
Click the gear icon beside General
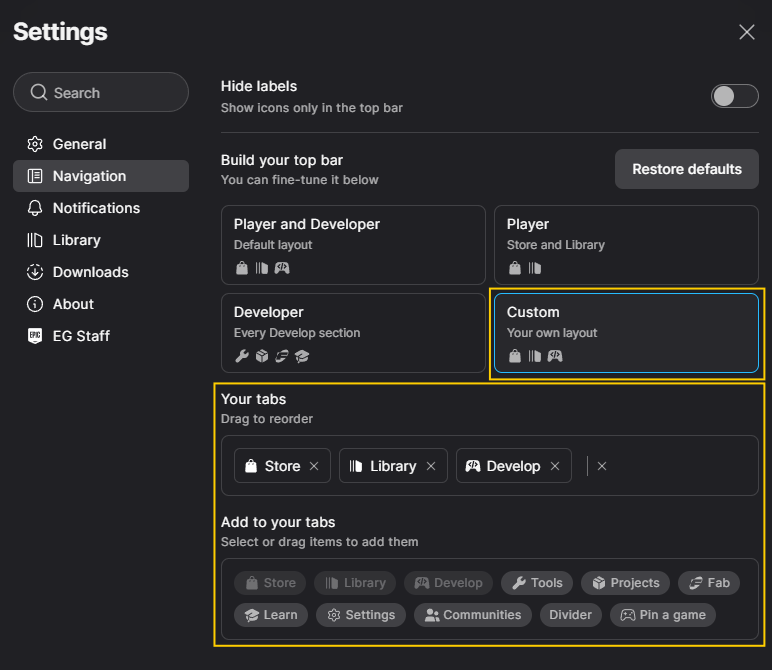35,144
